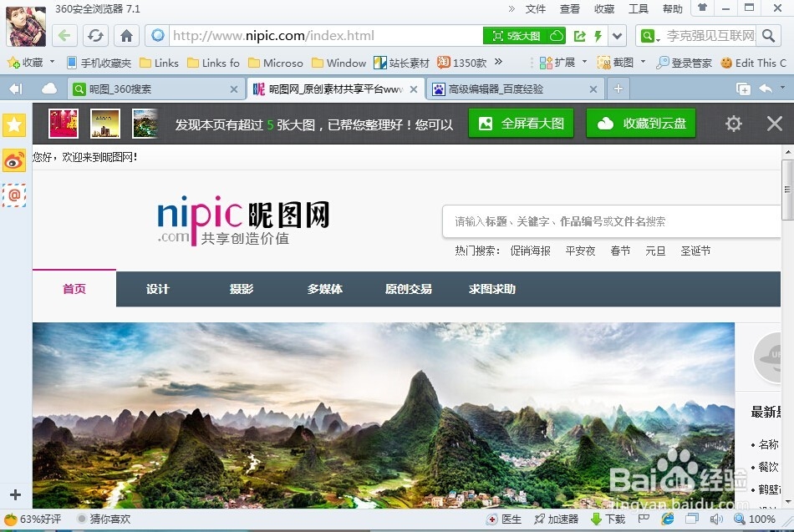
Task: Click the user avatar picture
Action: (x=26, y=27)
